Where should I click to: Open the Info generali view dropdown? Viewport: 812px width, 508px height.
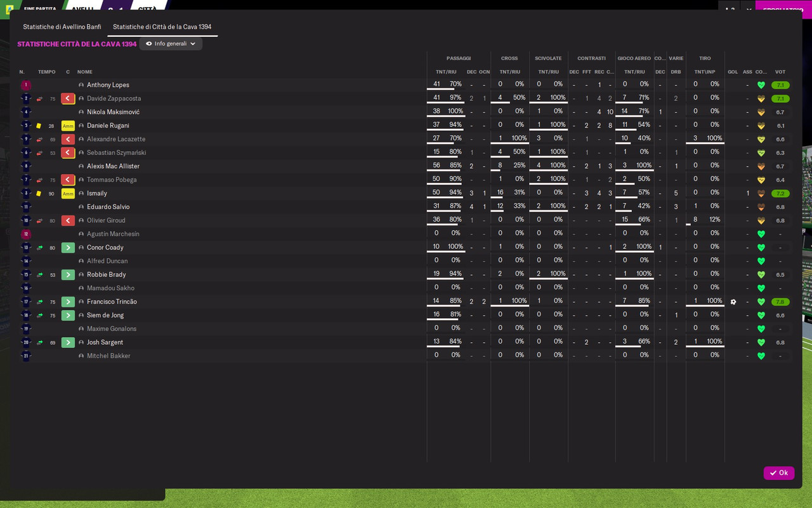tap(171, 44)
